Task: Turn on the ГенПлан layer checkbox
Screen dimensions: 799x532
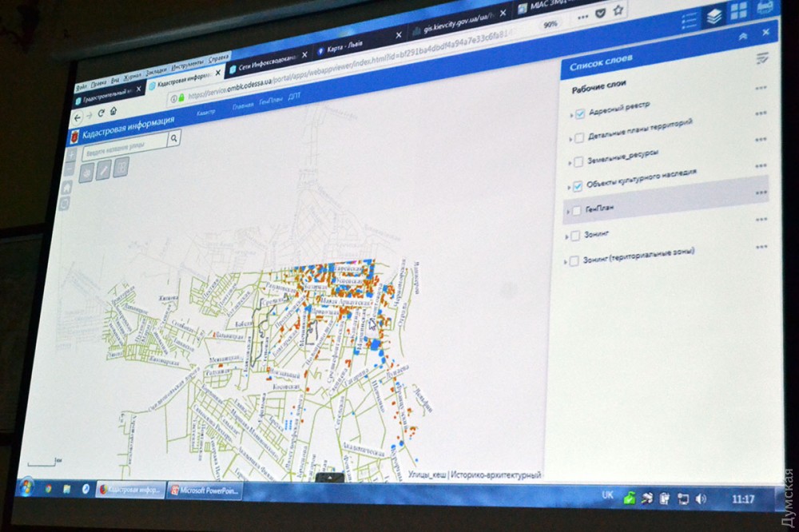Action: (x=574, y=210)
